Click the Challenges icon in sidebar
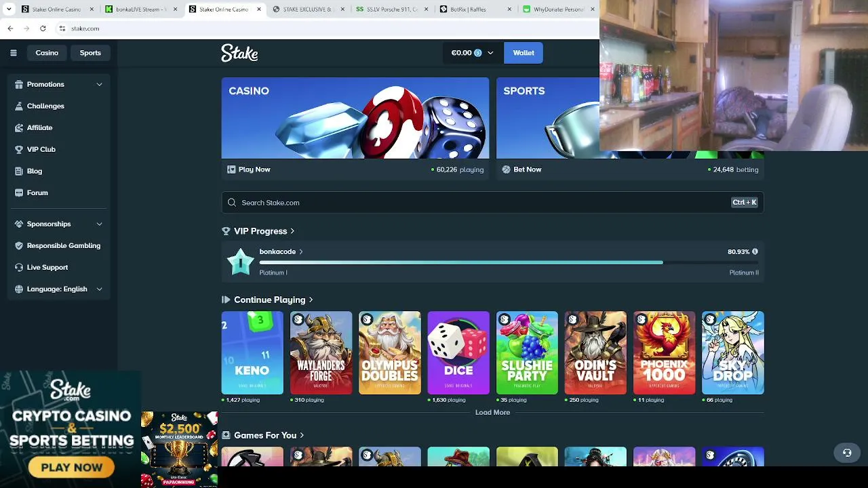The image size is (868, 488). (19, 106)
